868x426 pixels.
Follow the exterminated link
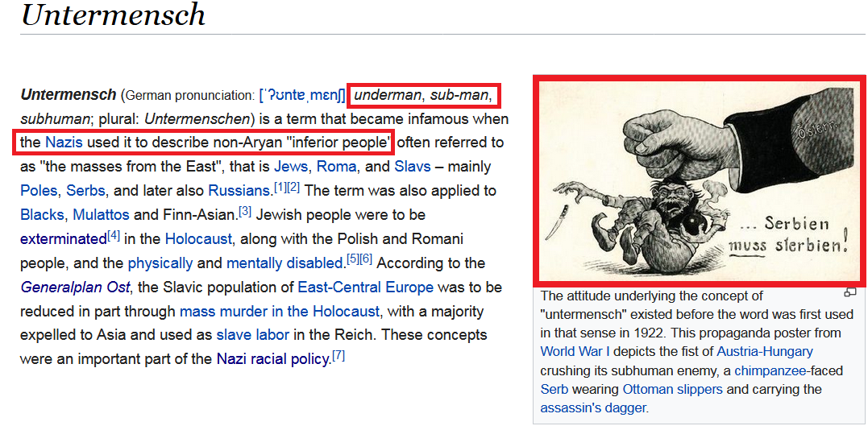point(63,239)
